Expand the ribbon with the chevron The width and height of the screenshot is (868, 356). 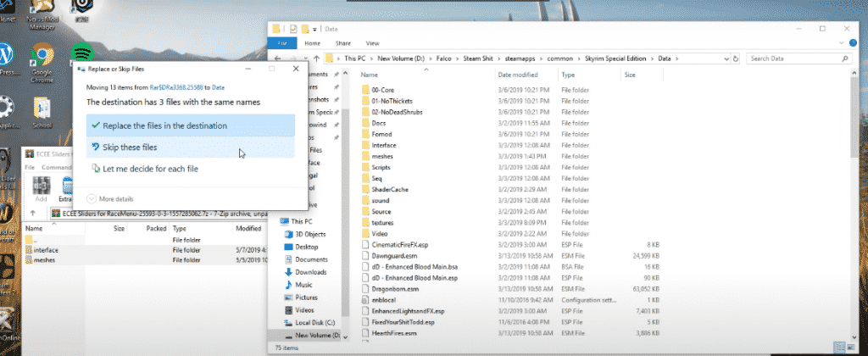click(x=842, y=42)
